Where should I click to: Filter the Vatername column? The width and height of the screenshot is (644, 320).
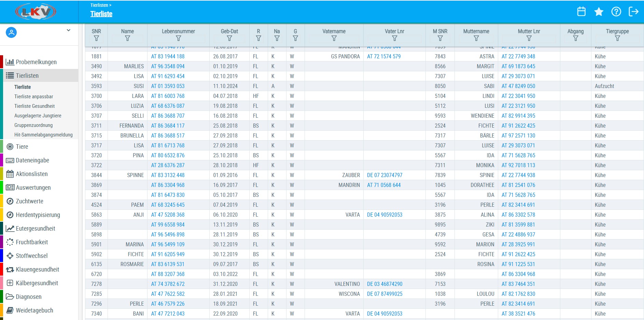click(x=334, y=39)
